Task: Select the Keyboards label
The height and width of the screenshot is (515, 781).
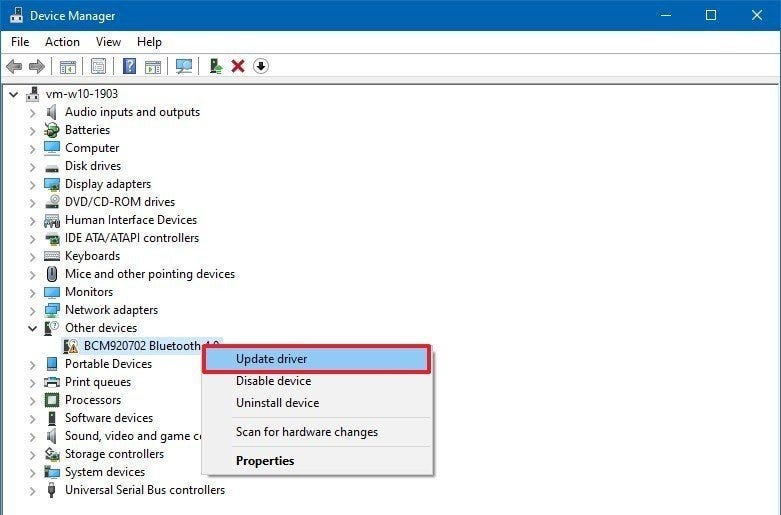Action: pos(93,256)
